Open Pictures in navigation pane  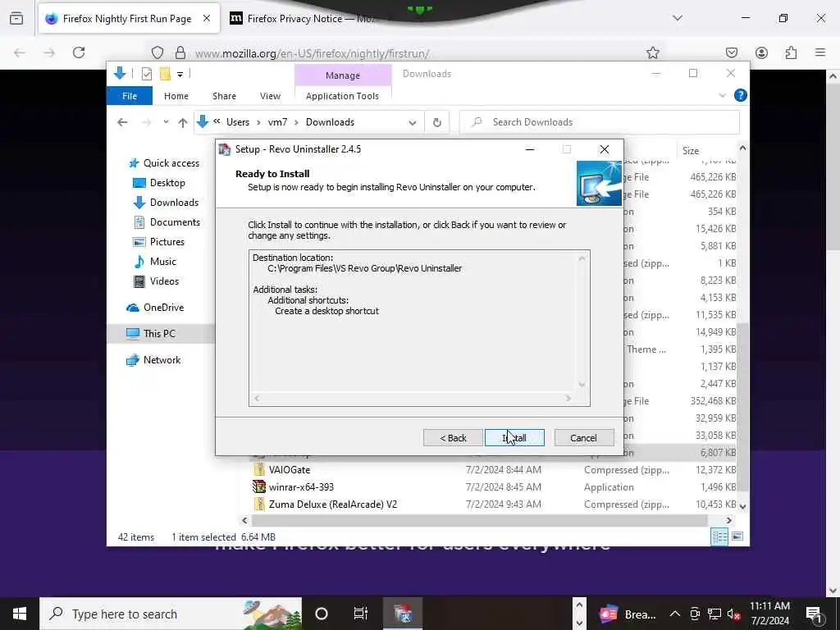point(158,242)
